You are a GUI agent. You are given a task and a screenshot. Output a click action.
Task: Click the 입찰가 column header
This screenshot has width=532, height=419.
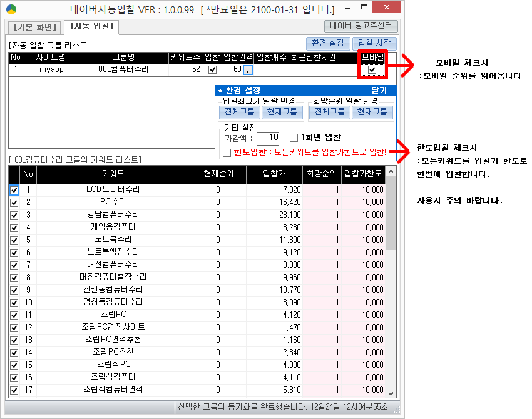tap(275, 174)
